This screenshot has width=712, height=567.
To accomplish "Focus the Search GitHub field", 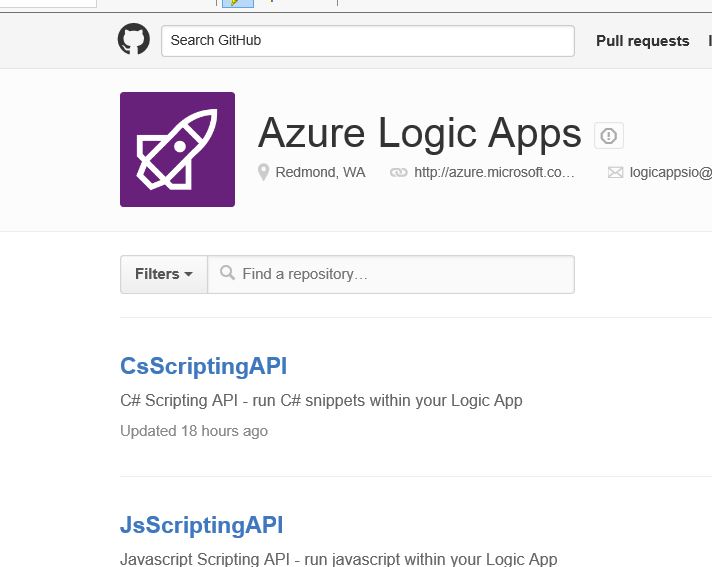I will click(367, 41).
